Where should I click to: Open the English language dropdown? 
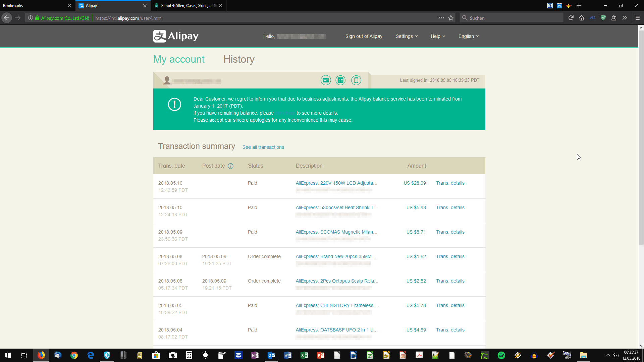469,36
